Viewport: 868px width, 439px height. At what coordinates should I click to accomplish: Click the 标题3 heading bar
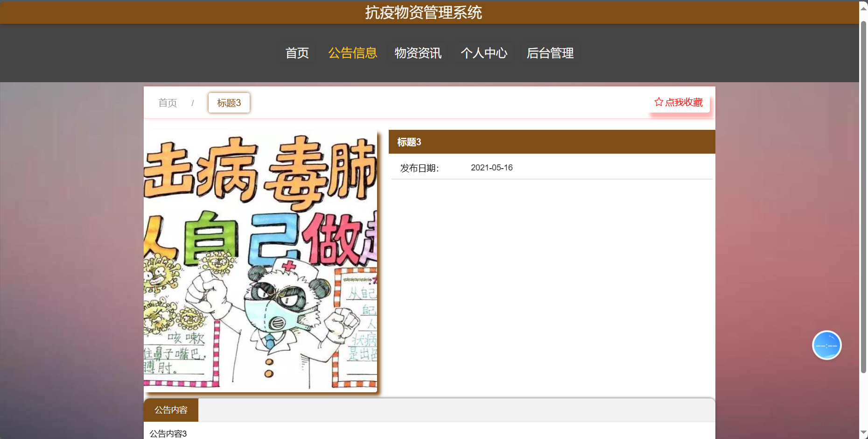(552, 142)
